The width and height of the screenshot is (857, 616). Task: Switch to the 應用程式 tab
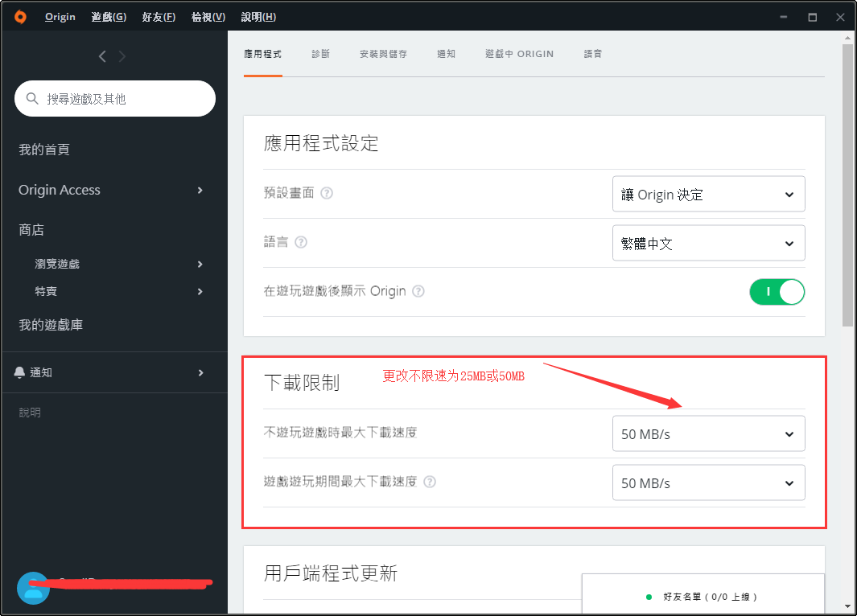click(x=263, y=54)
